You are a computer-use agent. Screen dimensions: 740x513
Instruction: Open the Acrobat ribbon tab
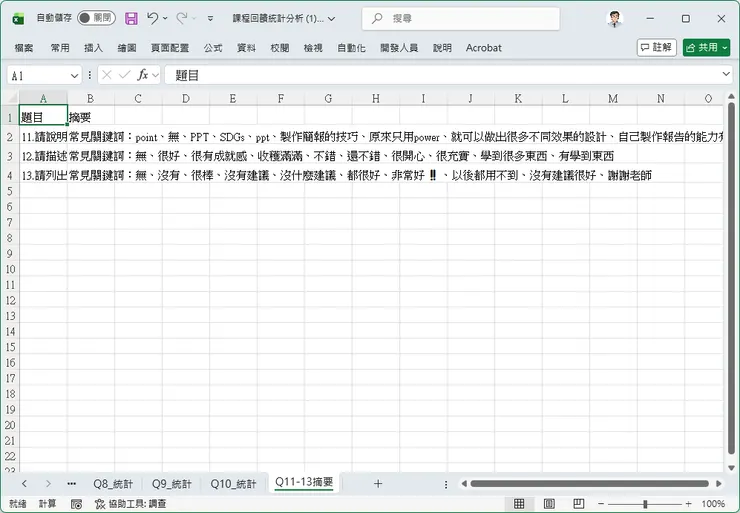(x=484, y=48)
